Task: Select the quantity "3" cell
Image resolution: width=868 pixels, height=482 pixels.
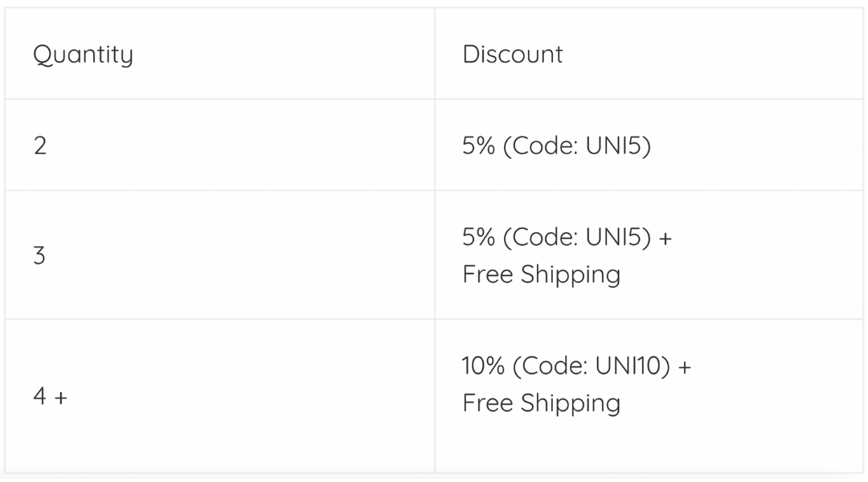Action: coord(39,255)
